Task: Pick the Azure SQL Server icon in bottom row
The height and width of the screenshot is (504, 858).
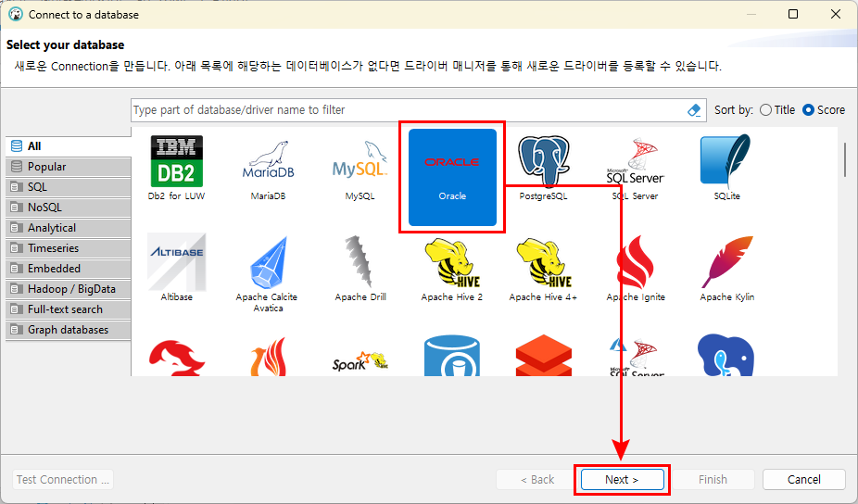Action: click(636, 357)
